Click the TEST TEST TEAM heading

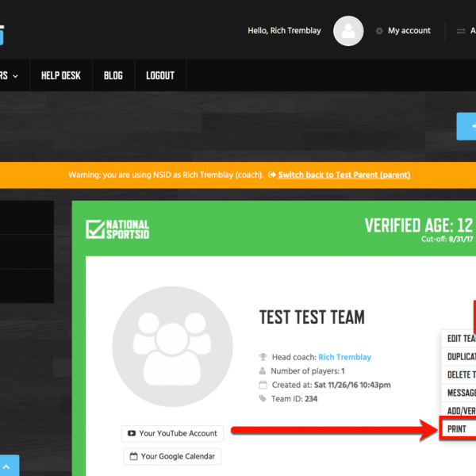(x=312, y=317)
